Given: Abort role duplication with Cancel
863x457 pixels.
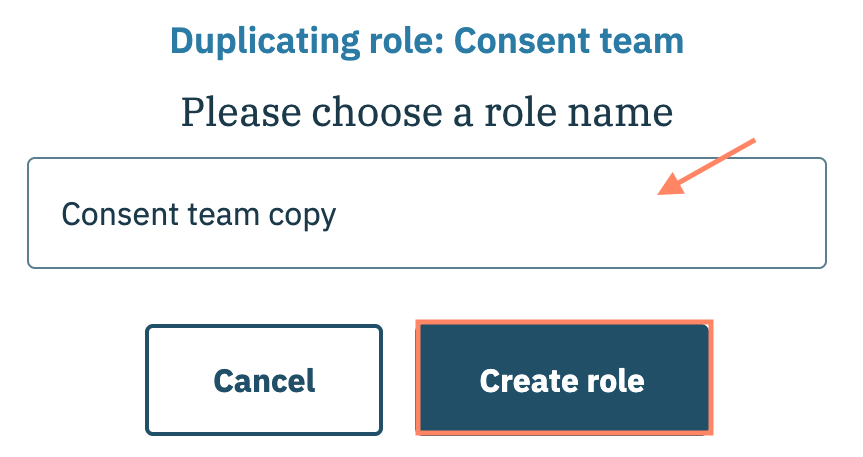Looking at the screenshot, I should (264, 380).
